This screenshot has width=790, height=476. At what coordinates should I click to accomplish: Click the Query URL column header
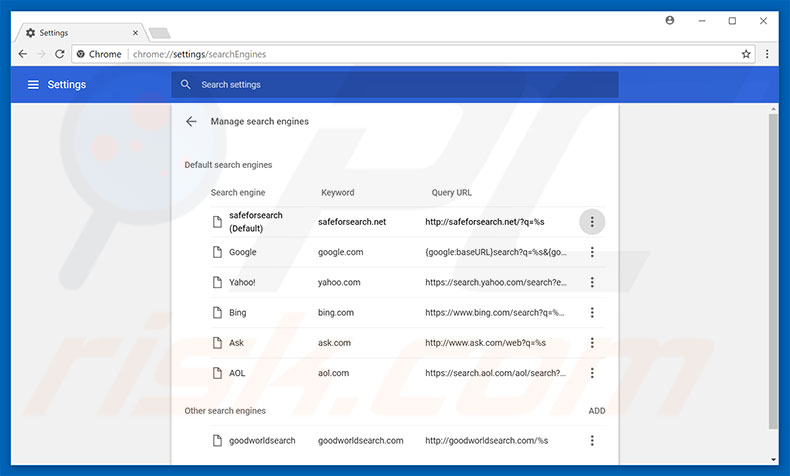coord(451,192)
